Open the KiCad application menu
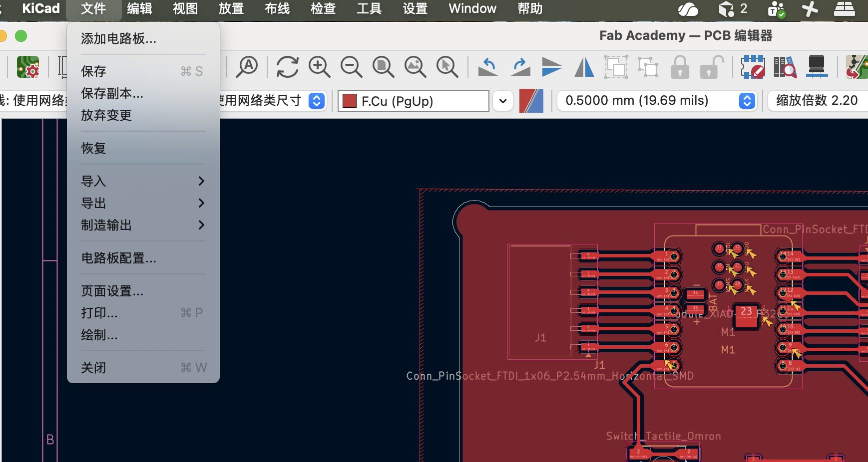The width and height of the screenshot is (868, 462). point(41,8)
